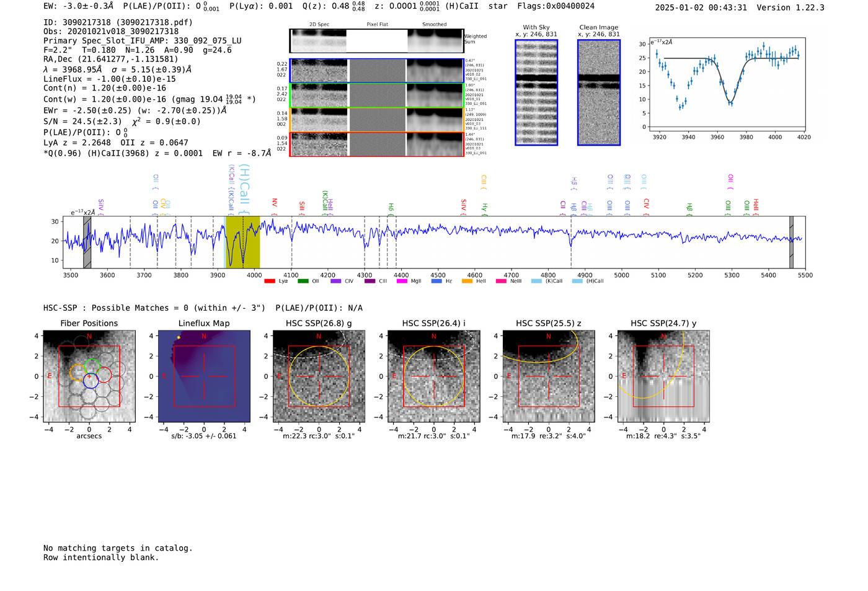Viewport: 868px width, 591px height.
Task: Select the RA,Dec coordinates text
Action: click(x=110, y=60)
